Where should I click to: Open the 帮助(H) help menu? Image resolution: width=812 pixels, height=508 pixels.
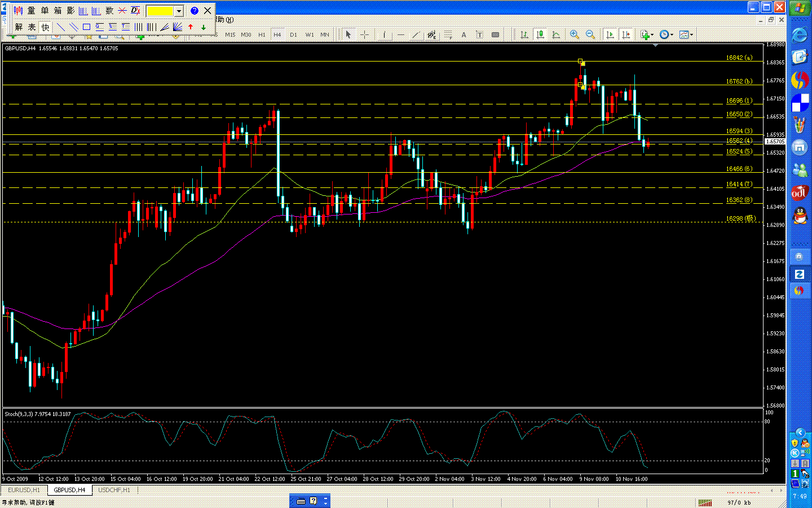pyautogui.click(x=224, y=20)
